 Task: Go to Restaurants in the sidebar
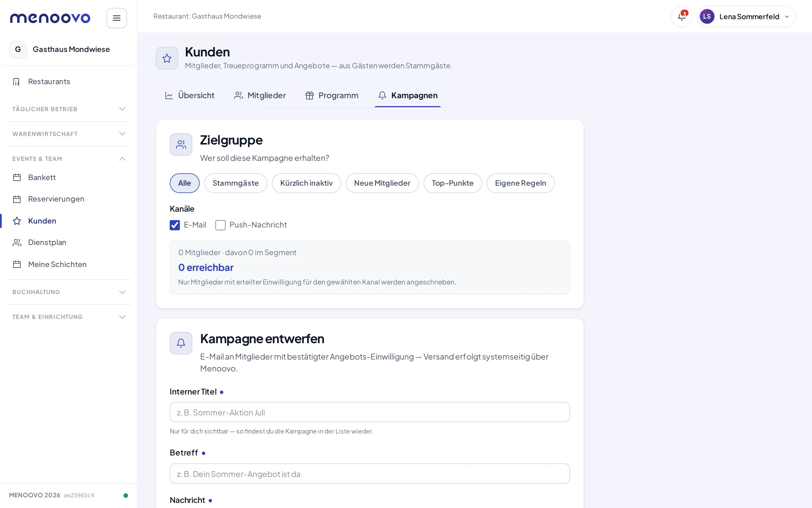click(69, 82)
